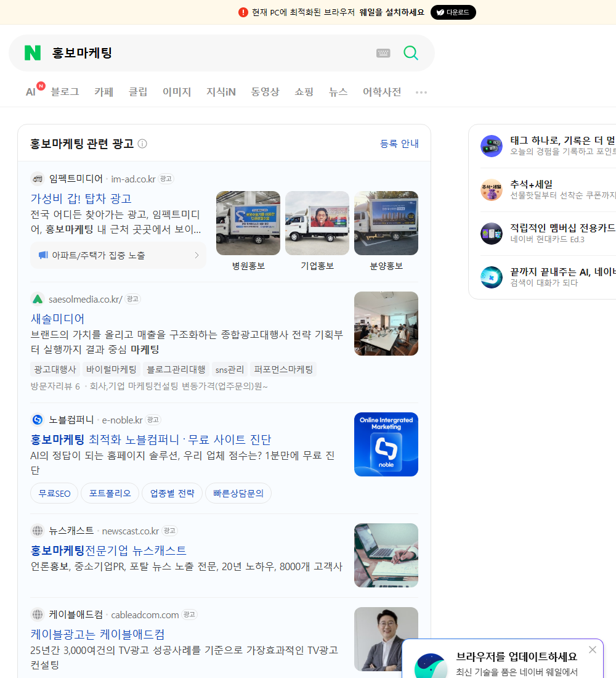Click the green Naver N logo
Image resolution: width=616 pixels, height=678 pixels.
[x=33, y=53]
